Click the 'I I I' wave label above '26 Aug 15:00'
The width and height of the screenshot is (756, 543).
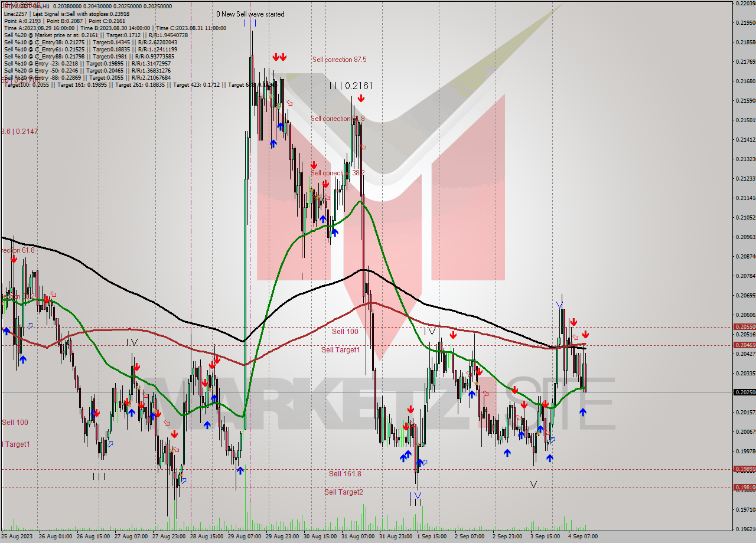99,476
